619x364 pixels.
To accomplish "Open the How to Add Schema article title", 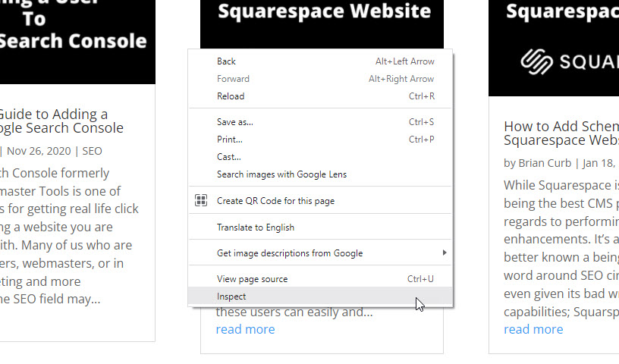I will coord(561,133).
